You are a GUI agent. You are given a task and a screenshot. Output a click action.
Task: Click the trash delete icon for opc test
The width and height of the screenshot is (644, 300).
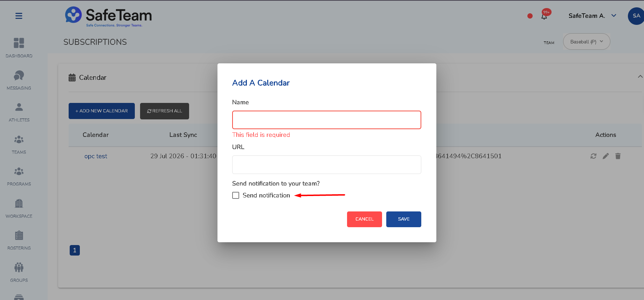[618, 156]
